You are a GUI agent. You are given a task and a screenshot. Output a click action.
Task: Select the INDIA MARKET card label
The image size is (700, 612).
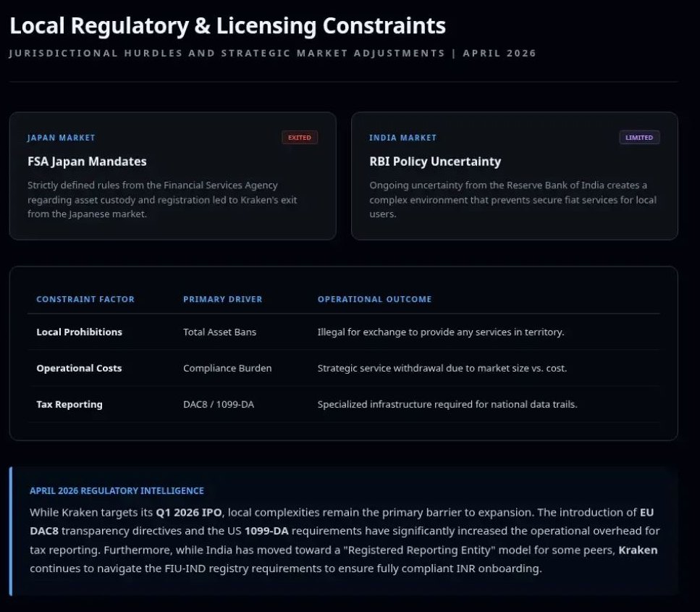point(402,138)
